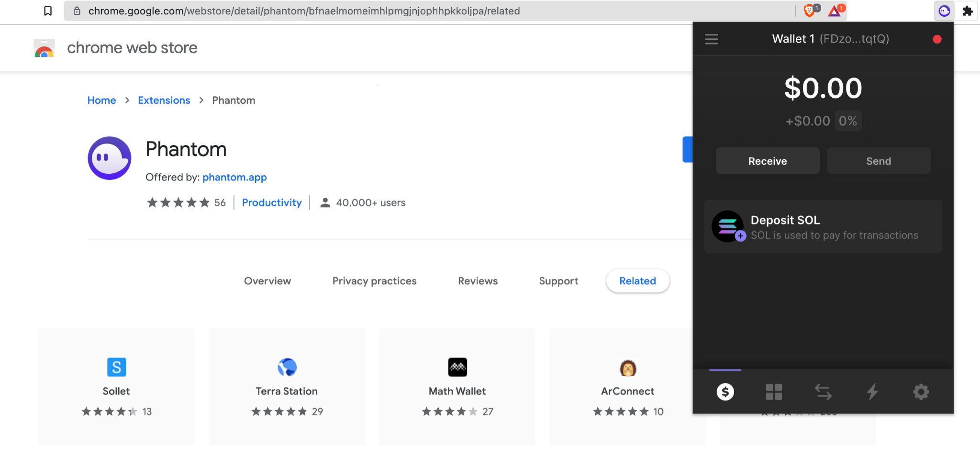
Task: Click the Phantom extension toolbar icon
Action: point(944,11)
